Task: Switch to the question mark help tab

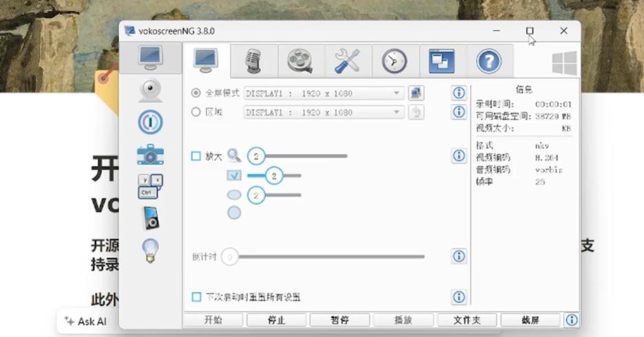Action: click(x=489, y=61)
